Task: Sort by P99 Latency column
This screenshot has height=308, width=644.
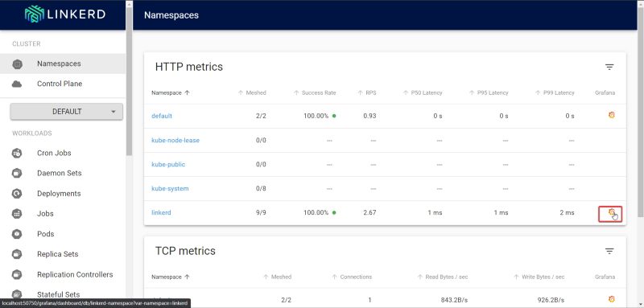Action: click(x=555, y=92)
